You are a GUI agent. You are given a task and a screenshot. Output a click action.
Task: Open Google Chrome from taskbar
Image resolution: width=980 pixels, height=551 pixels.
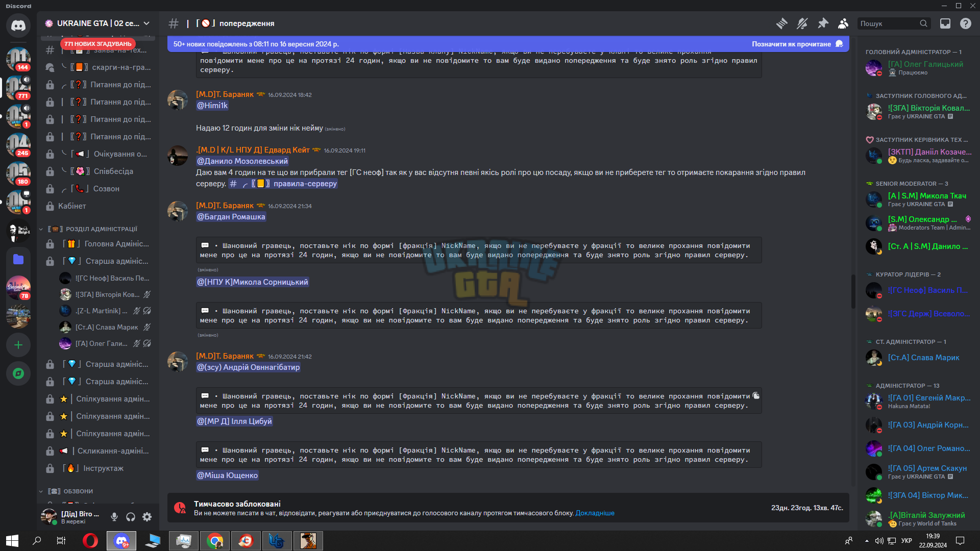point(215,541)
